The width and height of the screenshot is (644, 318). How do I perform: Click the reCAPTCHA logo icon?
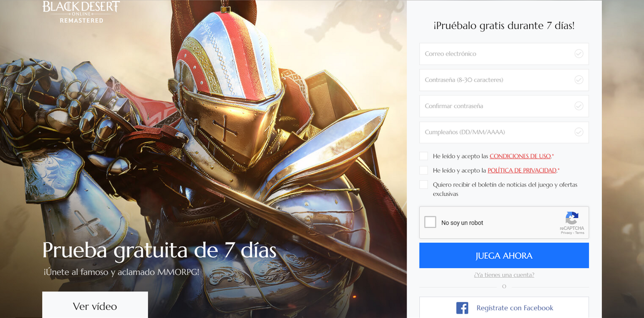tap(572, 218)
